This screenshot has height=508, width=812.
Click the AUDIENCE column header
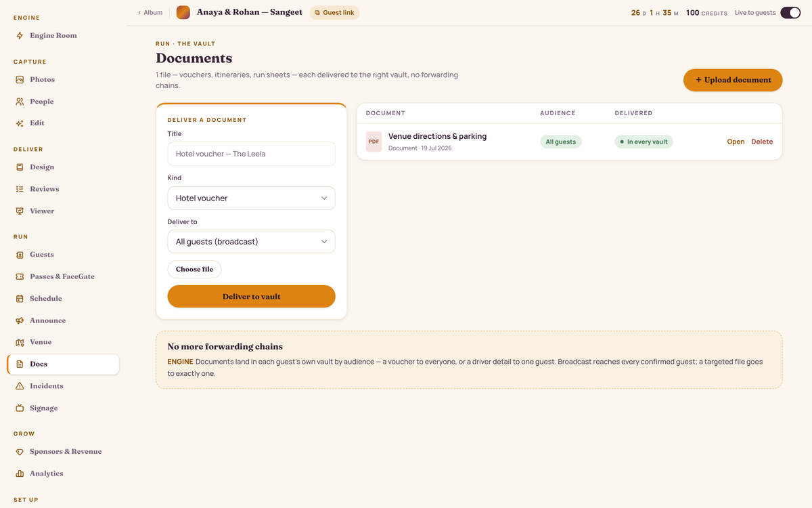click(558, 113)
